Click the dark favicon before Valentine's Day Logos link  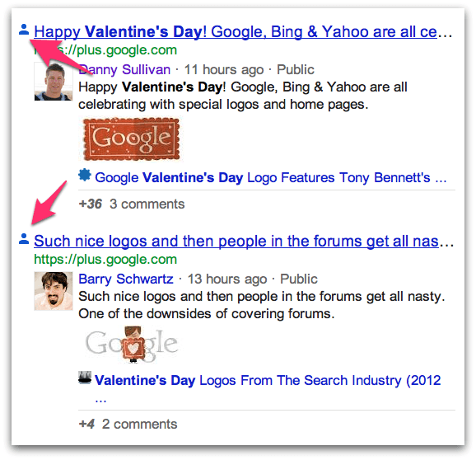[85, 378]
